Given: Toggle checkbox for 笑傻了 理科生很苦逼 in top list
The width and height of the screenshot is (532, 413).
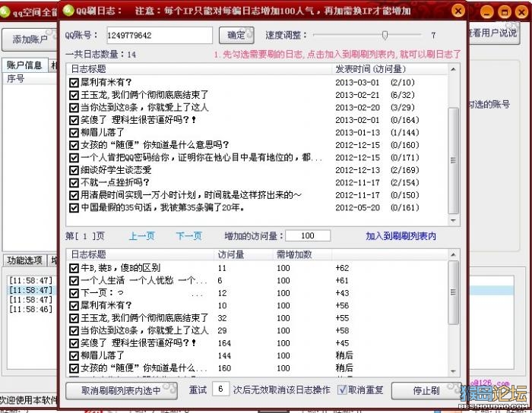Looking at the screenshot, I should point(74,120).
